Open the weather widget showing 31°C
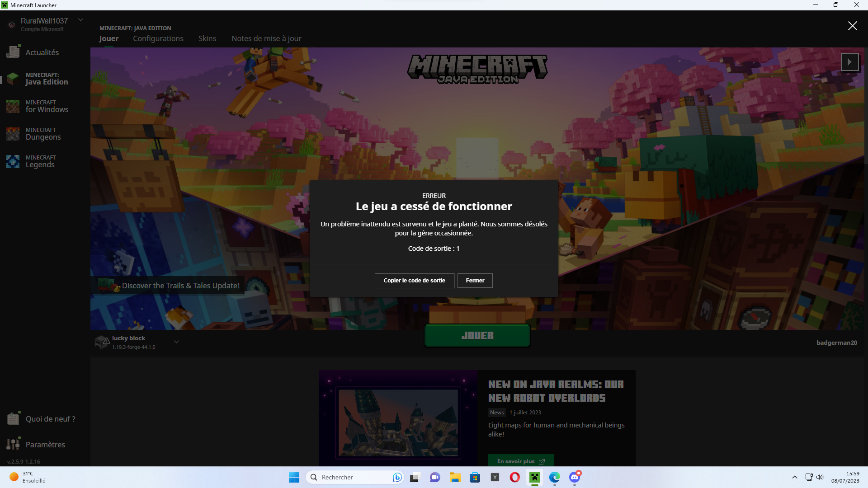This screenshot has width=868, height=488. pyautogui.click(x=28, y=478)
